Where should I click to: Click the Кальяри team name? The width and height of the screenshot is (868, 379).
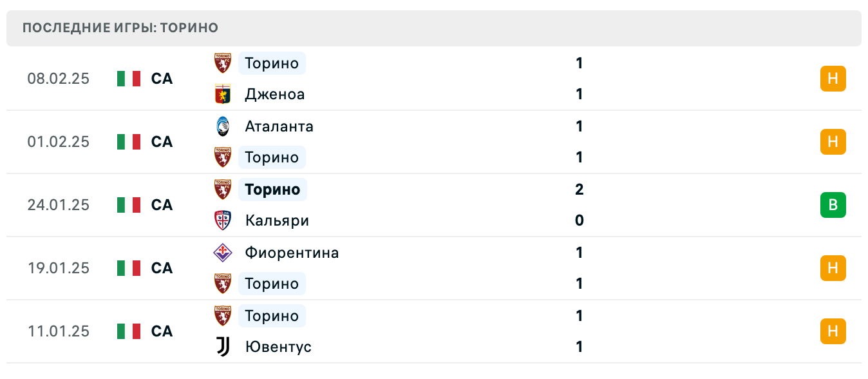point(276,220)
